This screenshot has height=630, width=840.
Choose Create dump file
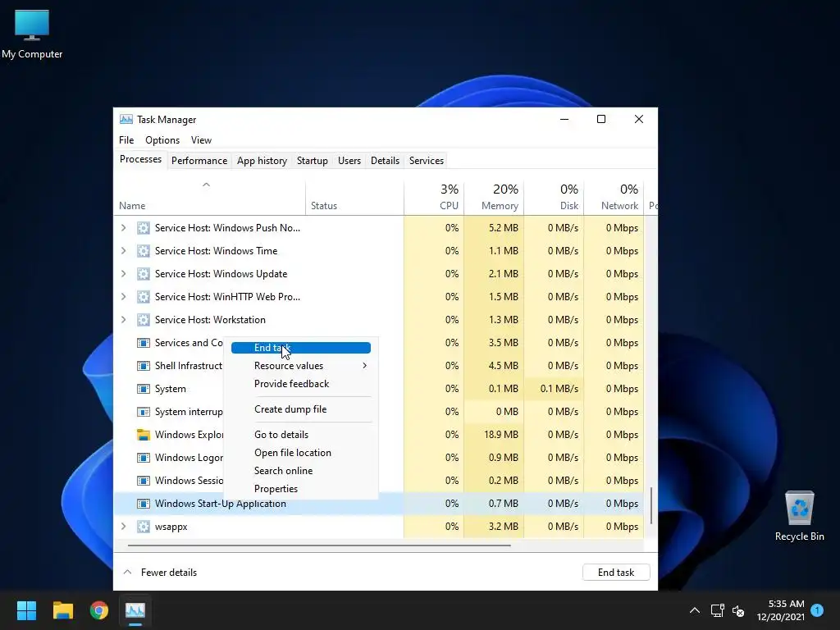point(301,409)
